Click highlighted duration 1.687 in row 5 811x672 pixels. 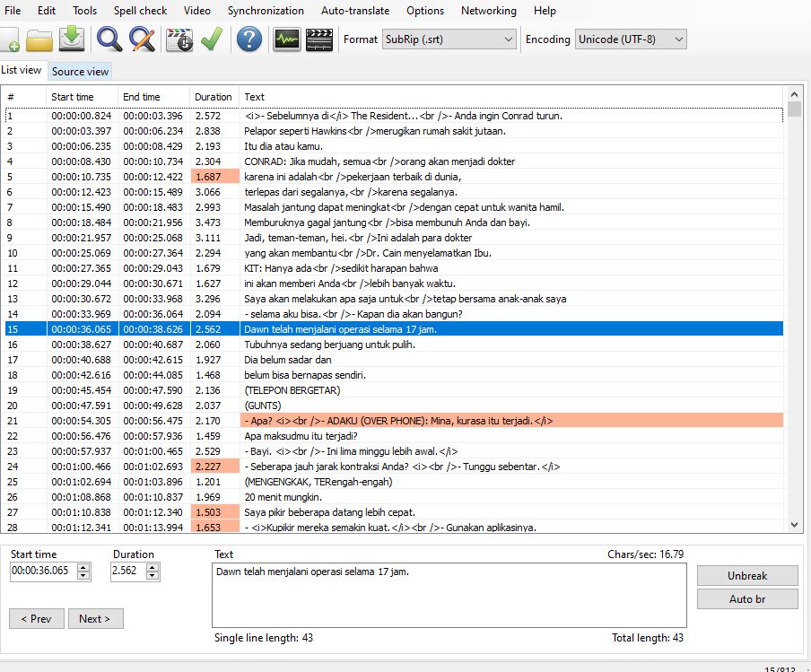click(214, 177)
